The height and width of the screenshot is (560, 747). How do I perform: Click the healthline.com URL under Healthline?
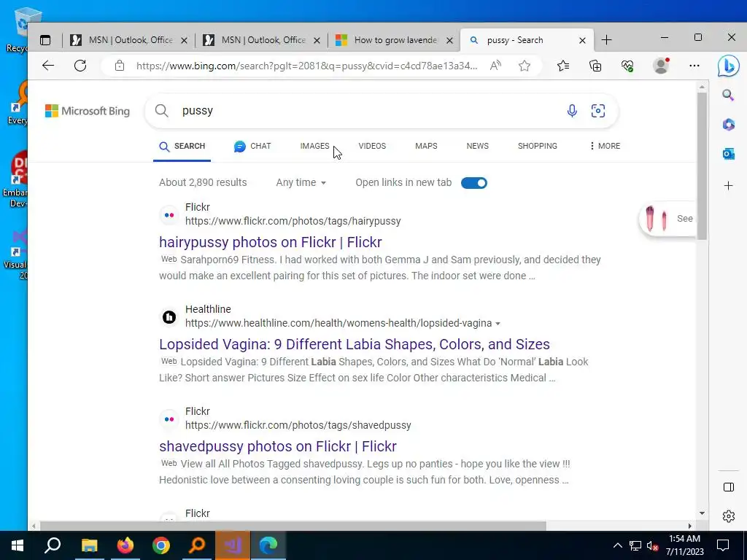[x=338, y=323]
